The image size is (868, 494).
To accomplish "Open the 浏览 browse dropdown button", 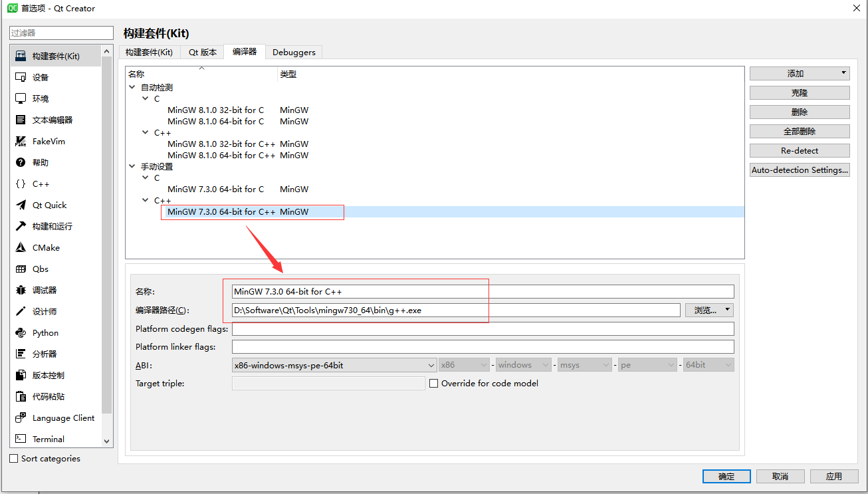I will (x=709, y=310).
